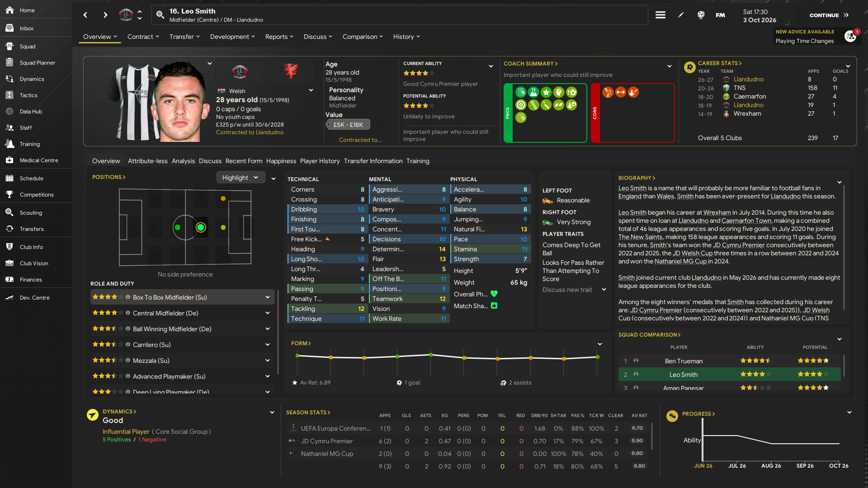Click the Llandudno club badge
Screen dimensions: 868x488
click(240, 71)
